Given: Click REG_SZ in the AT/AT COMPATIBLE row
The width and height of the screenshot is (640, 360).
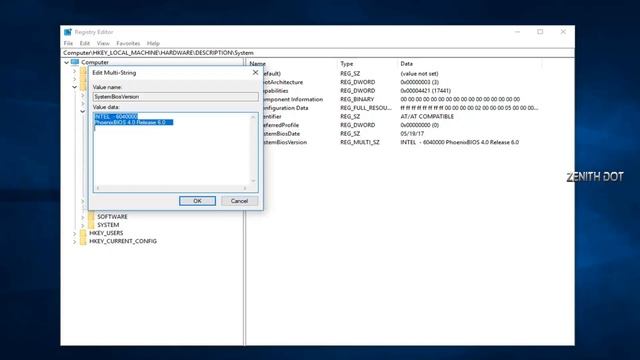Looking at the screenshot, I should tap(350, 116).
